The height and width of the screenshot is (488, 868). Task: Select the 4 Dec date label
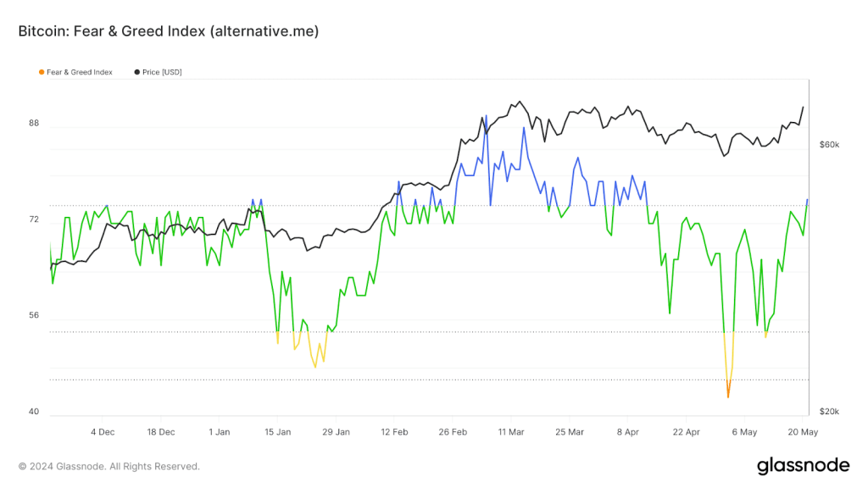[x=103, y=431]
